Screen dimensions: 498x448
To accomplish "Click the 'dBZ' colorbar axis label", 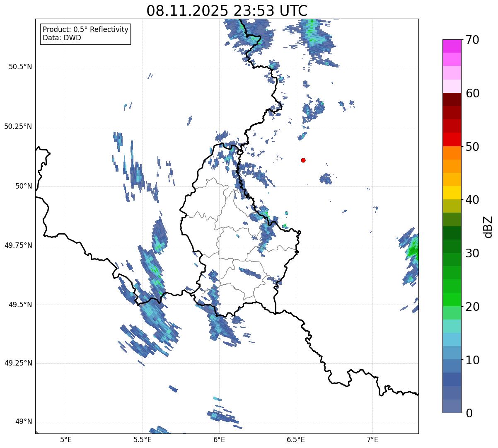I will click(488, 227).
